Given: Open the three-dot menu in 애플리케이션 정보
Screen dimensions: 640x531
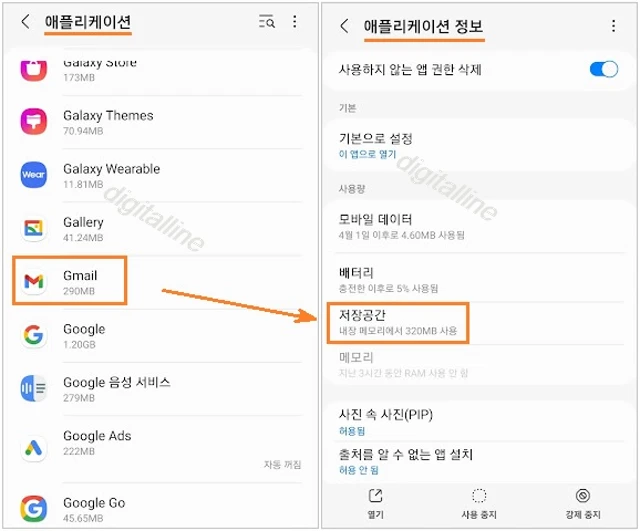Looking at the screenshot, I should [613, 26].
